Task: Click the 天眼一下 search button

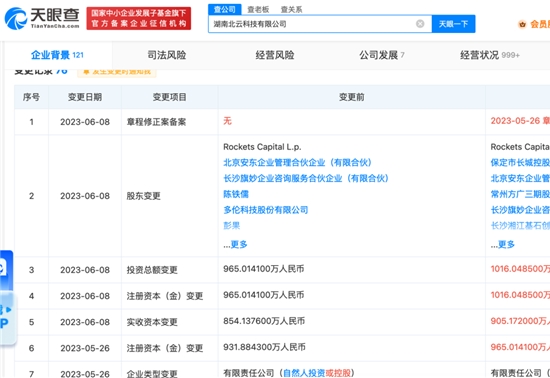Action: 453,24
